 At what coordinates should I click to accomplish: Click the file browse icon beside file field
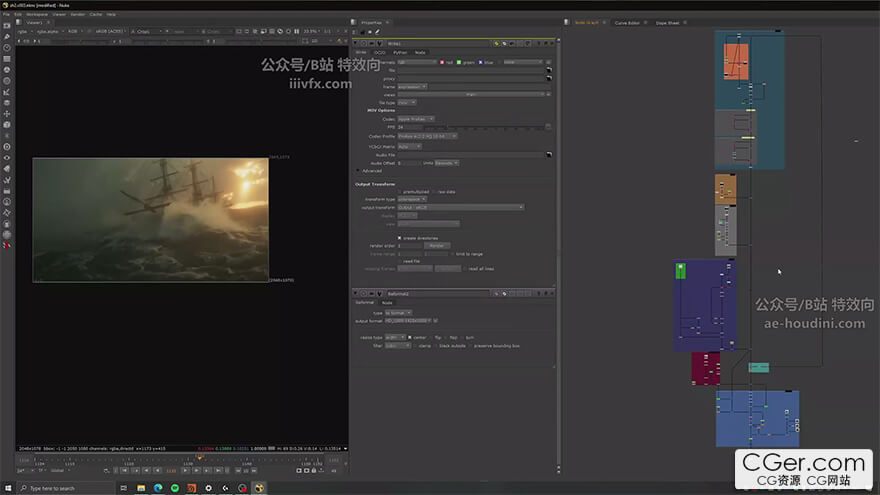click(549, 70)
